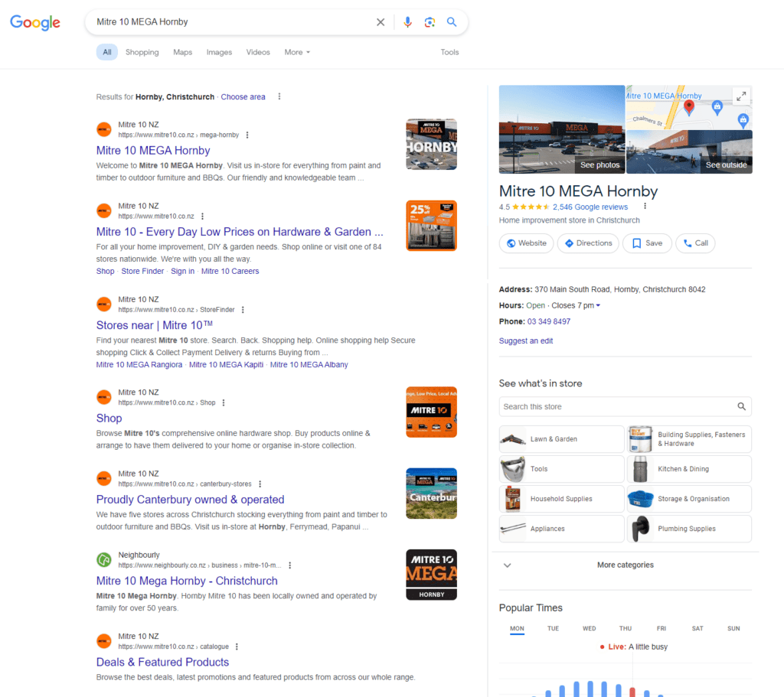
Task: Open the Mitre 10 Careers sitelink
Action: (230, 272)
